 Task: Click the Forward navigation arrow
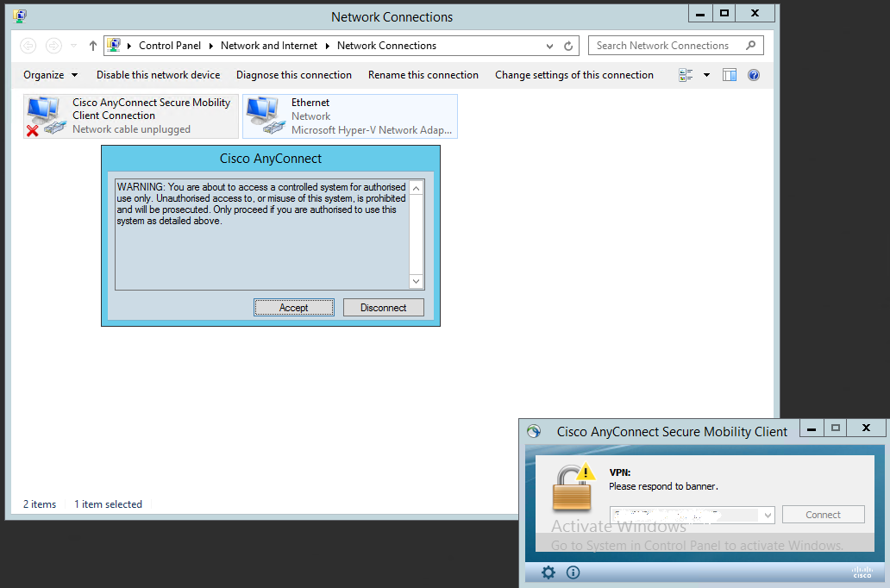(53, 46)
